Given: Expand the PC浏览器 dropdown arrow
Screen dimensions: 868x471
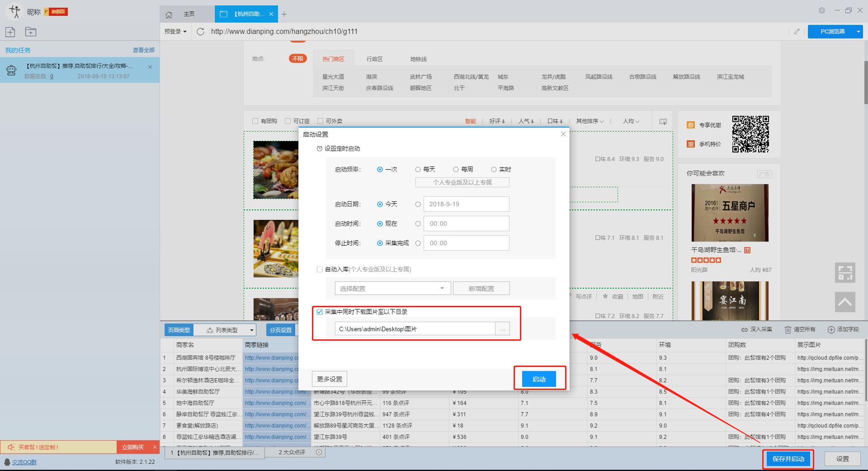Looking at the screenshot, I should [858, 31].
